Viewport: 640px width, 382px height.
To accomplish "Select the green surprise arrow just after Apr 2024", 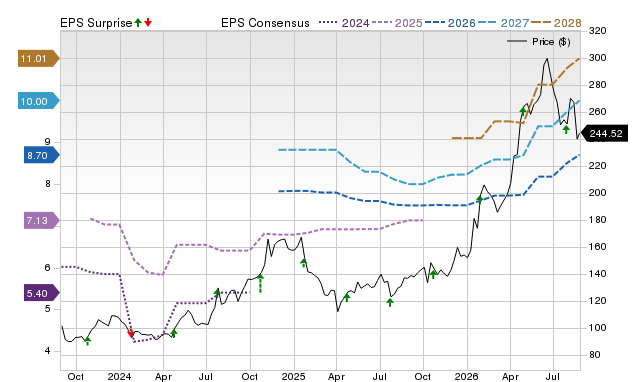I will 174,333.
